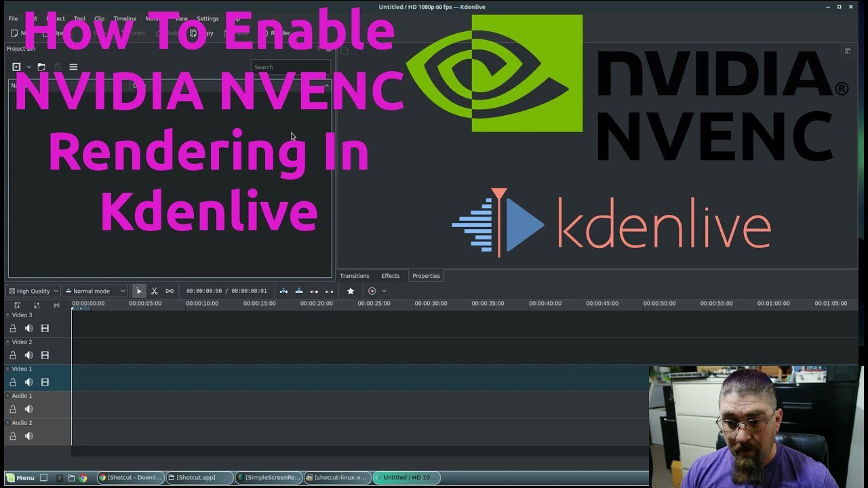Open the Timeline menu
Screen dimensions: 868x488
pyautogui.click(x=125, y=18)
